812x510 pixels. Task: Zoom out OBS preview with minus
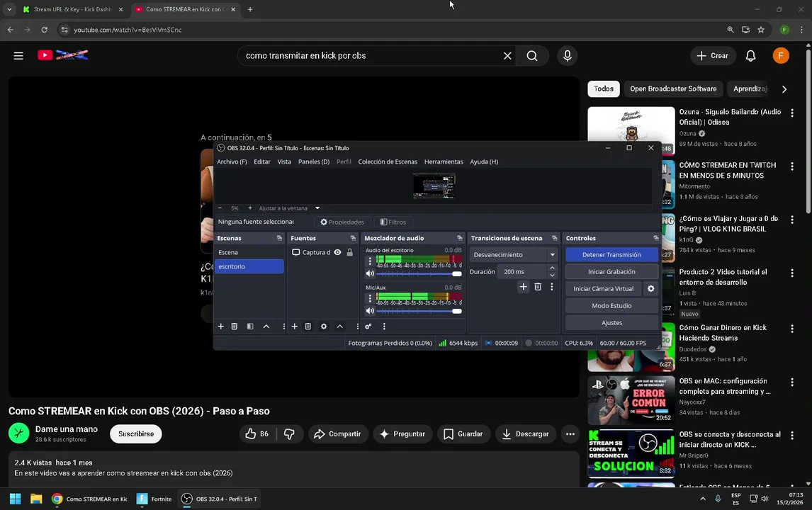[220, 208]
